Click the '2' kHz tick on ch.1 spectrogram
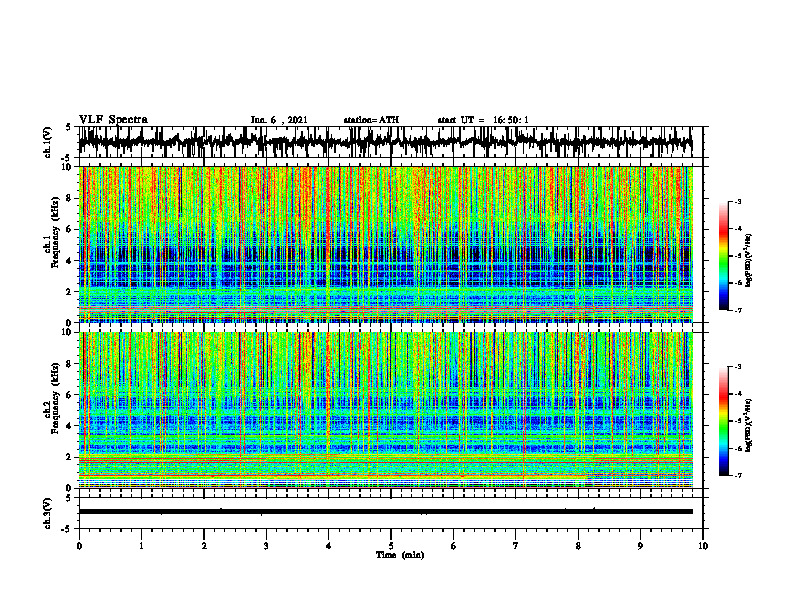This screenshot has height=612, width=792. (70, 291)
